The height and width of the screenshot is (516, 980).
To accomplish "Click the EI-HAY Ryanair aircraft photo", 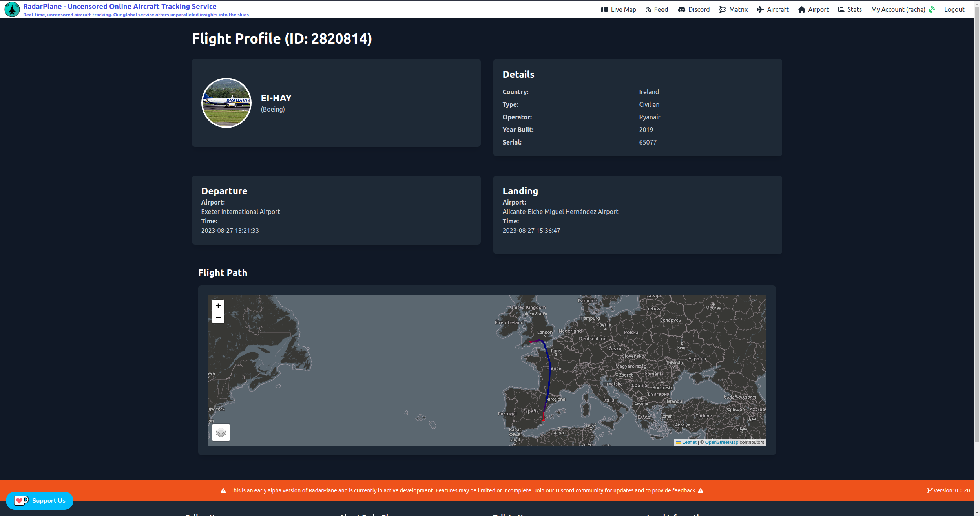I will [226, 103].
